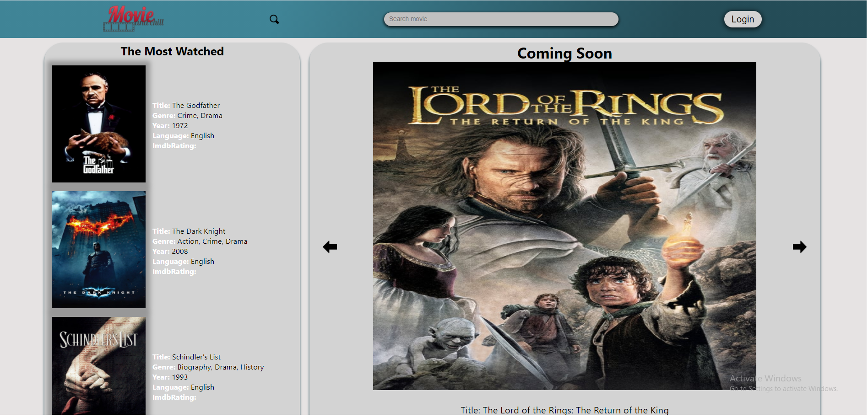Select The Godfather title text

coord(195,106)
